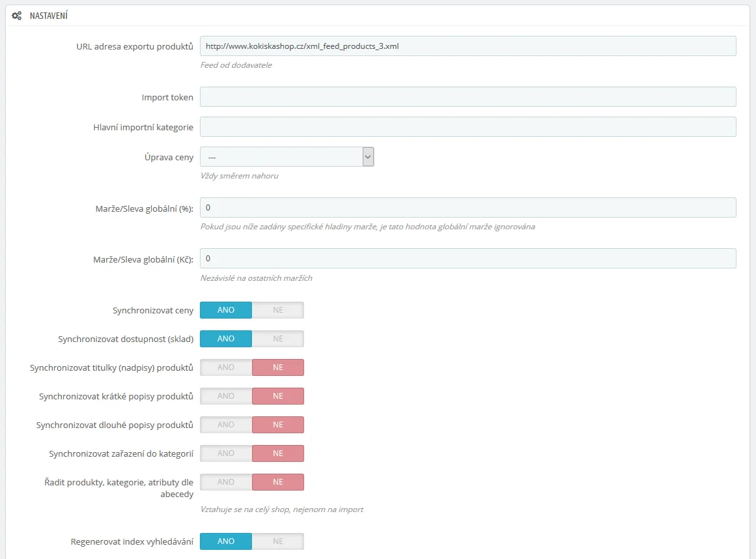This screenshot has height=559, width=756.
Task: Switch Synchronizovat zařazení do kategorií to ANO
Action: [x=226, y=453]
